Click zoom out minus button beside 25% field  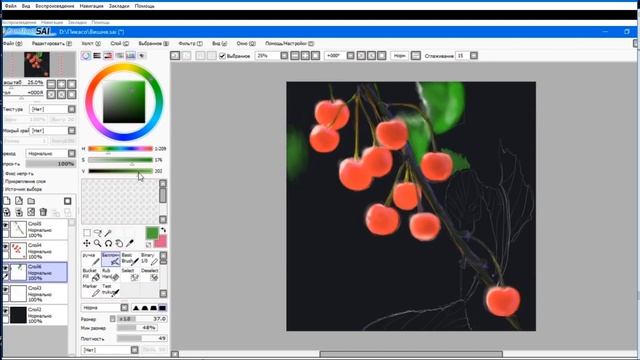point(295,56)
